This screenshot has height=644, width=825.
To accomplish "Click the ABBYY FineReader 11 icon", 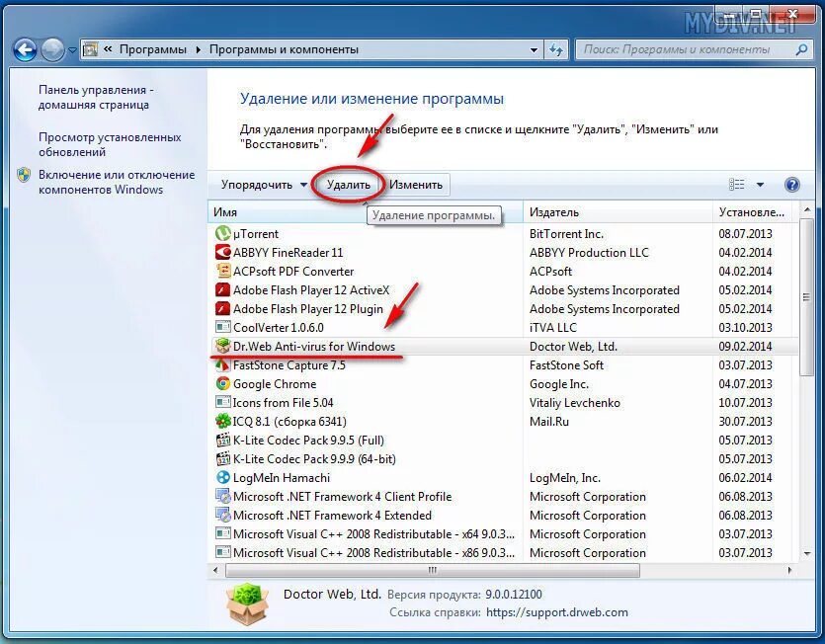I will click(x=223, y=252).
